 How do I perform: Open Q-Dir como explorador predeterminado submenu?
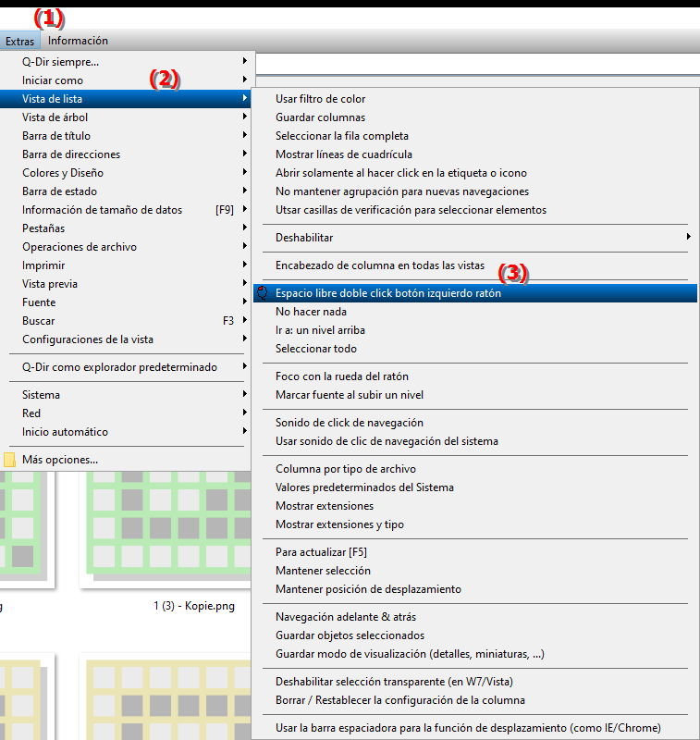(x=119, y=367)
